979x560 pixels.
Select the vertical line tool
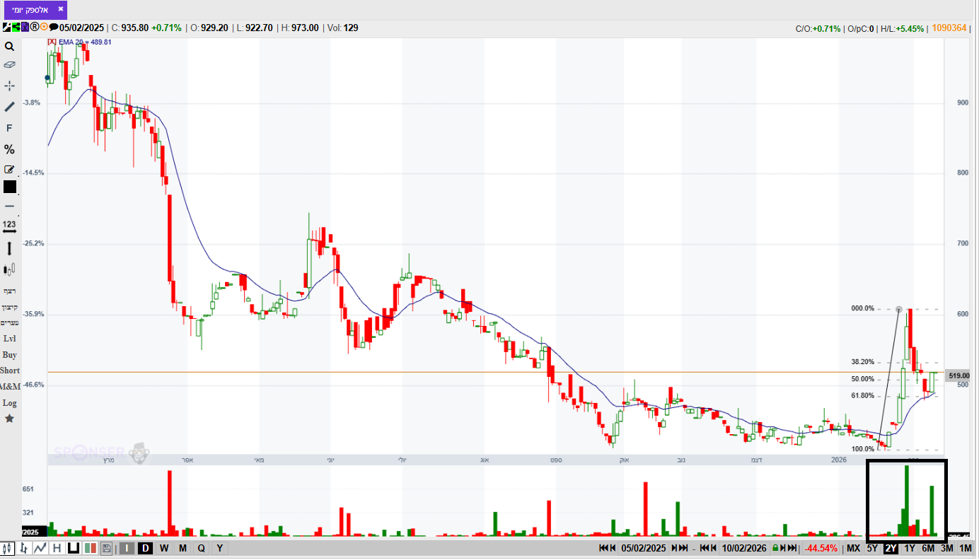click(9, 248)
